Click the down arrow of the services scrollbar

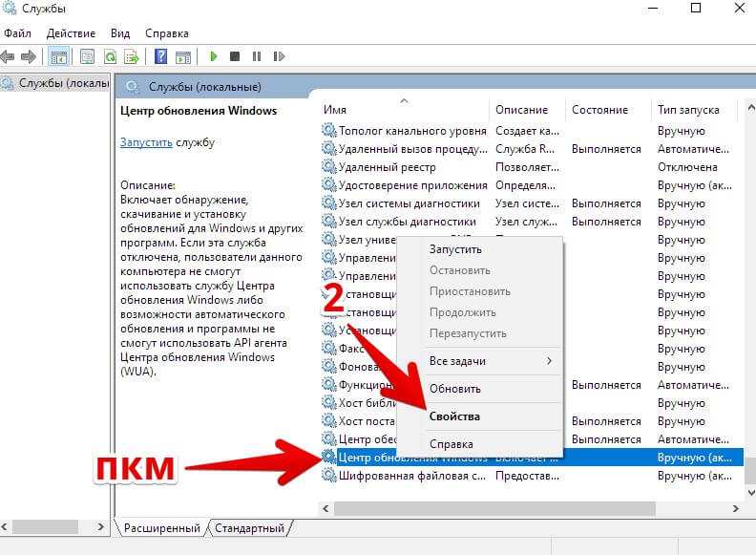point(750,492)
